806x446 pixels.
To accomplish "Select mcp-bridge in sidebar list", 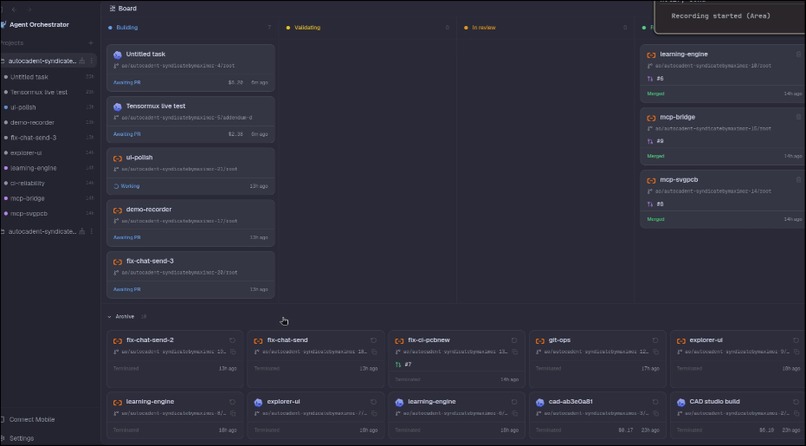I will (49, 198).
